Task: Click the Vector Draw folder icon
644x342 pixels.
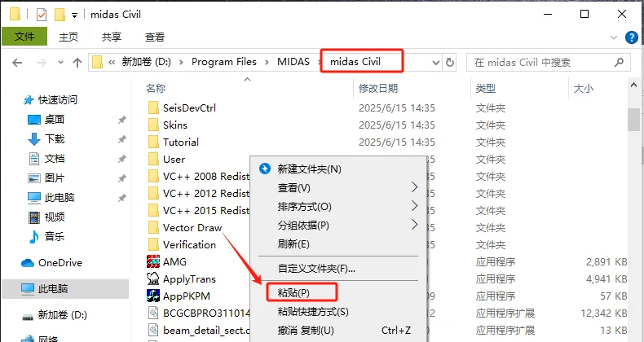Action: point(153,227)
